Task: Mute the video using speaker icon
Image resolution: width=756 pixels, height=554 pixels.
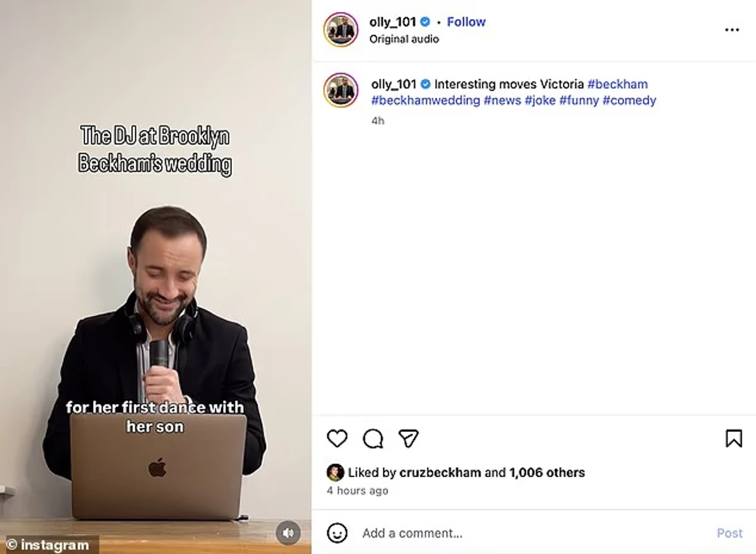Action: click(x=288, y=533)
